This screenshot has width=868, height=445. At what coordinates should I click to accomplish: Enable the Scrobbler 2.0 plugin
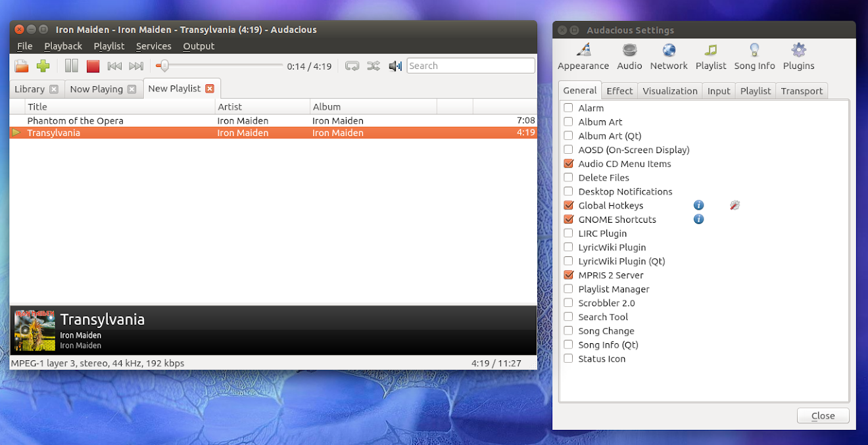[568, 303]
